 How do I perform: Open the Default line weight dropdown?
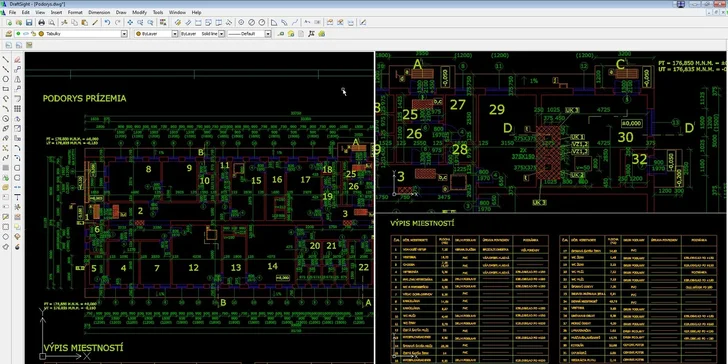pyautogui.click(x=268, y=34)
